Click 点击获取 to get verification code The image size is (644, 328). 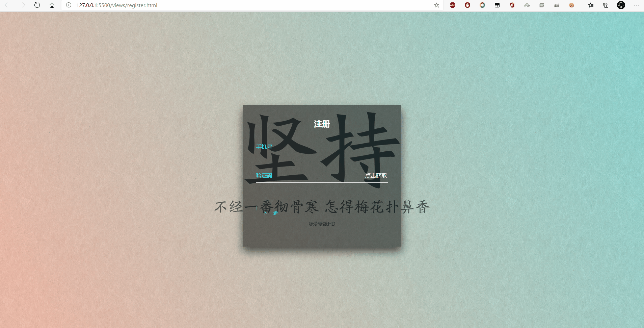pos(376,176)
